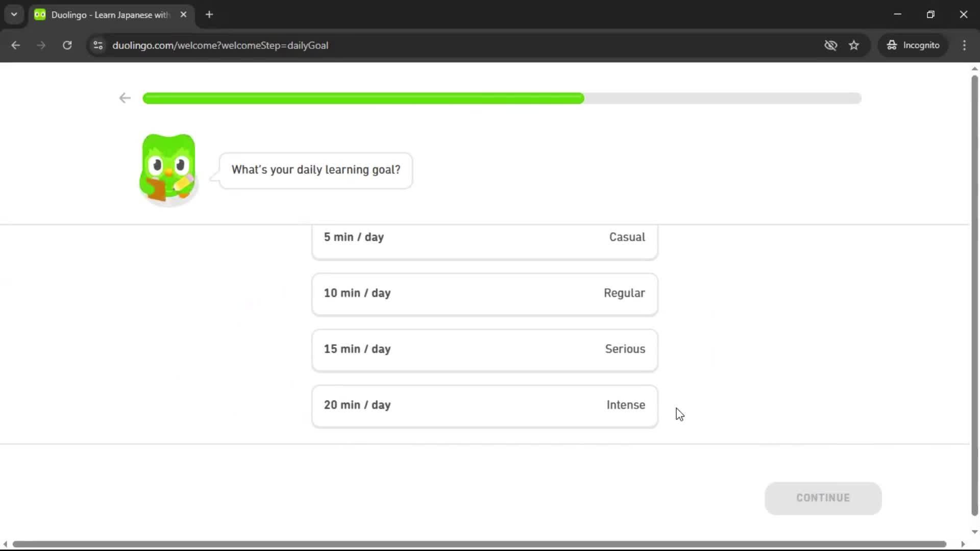The width and height of the screenshot is (980, 551).
Task: Select the 10 min / day Regular goal
Action: tap(484, 294)
